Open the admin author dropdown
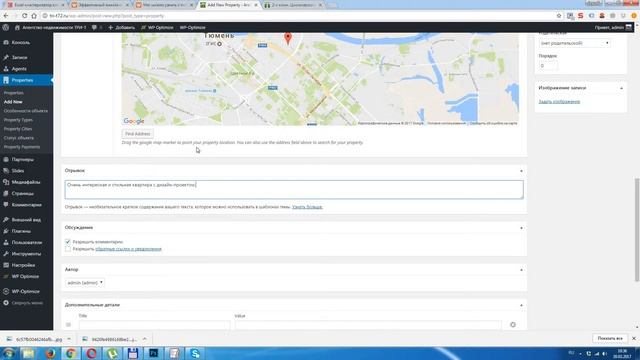Image resolution: width=640 pixels, height=360 pixels. 85,282
